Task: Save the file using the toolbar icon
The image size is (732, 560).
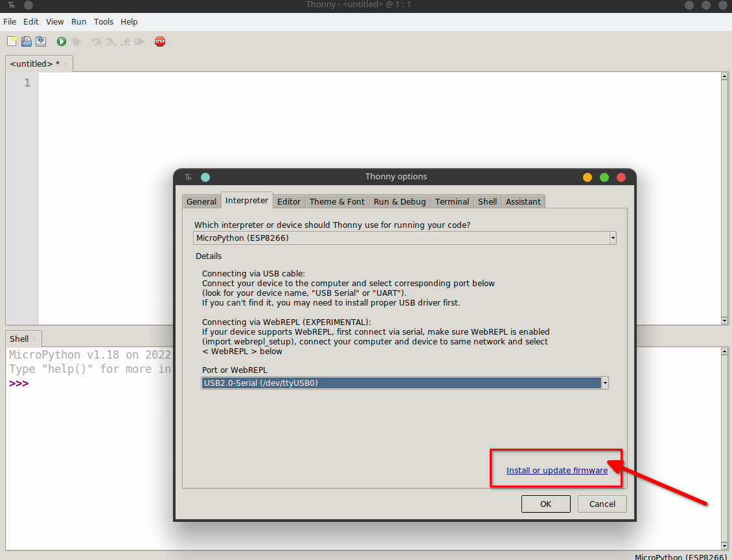Action: point(41,41)
